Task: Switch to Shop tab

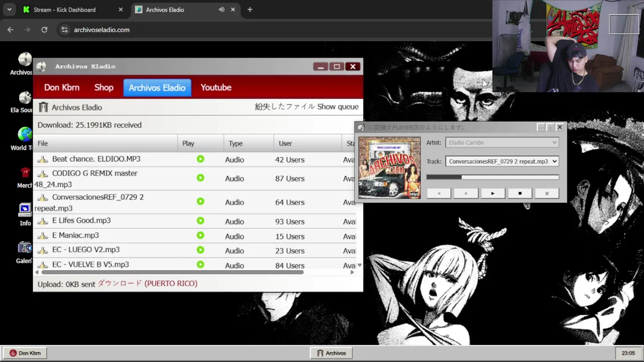Action: point(104,87)
